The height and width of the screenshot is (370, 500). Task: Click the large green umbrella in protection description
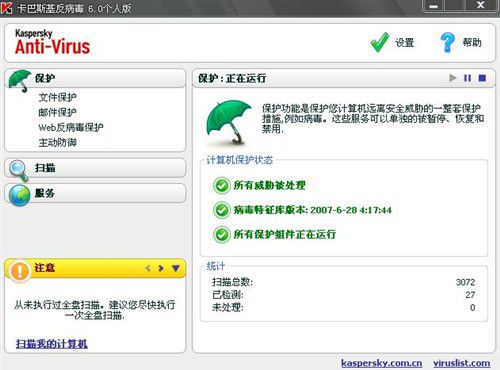(x=229, y=122)
